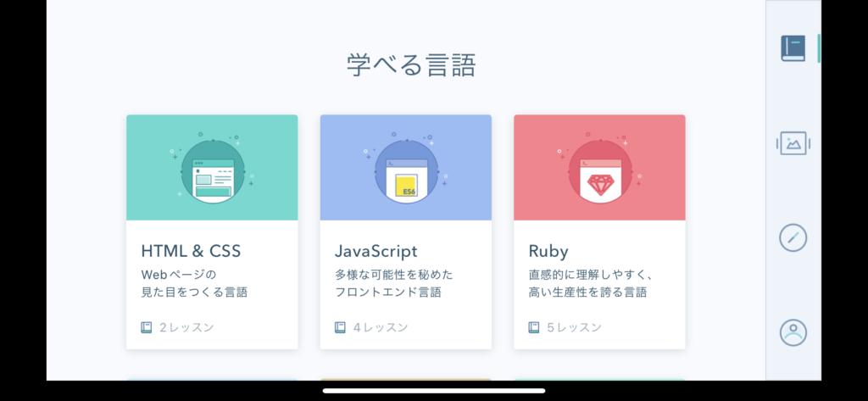Open the lessons book icon in sidebar
Screen dimensions: 868x401
[x=793, y=48]
